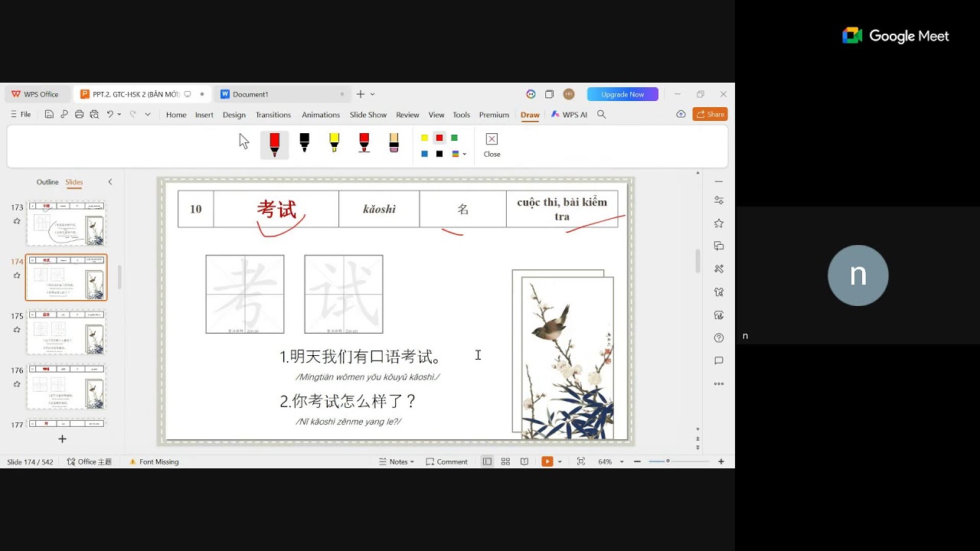Open a new document tab with plus

click(x=361, y=94)
